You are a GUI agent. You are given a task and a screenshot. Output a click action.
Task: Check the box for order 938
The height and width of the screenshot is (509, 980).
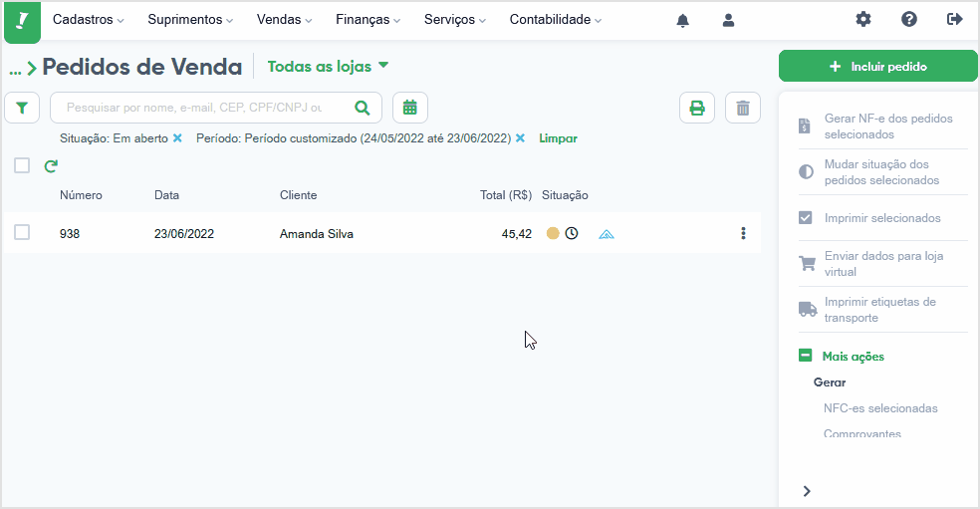pyautogui.click(x=22, y=232)
